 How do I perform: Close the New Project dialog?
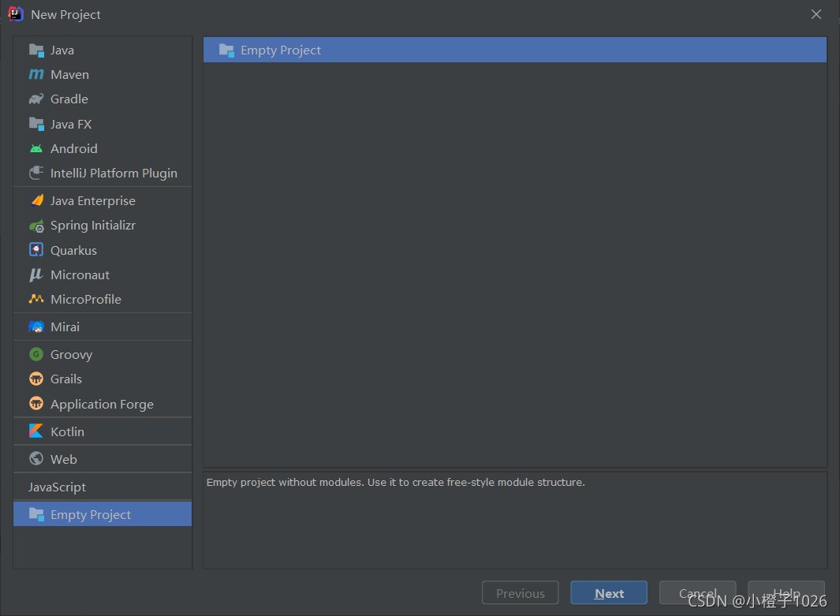[x=816, y=14]
